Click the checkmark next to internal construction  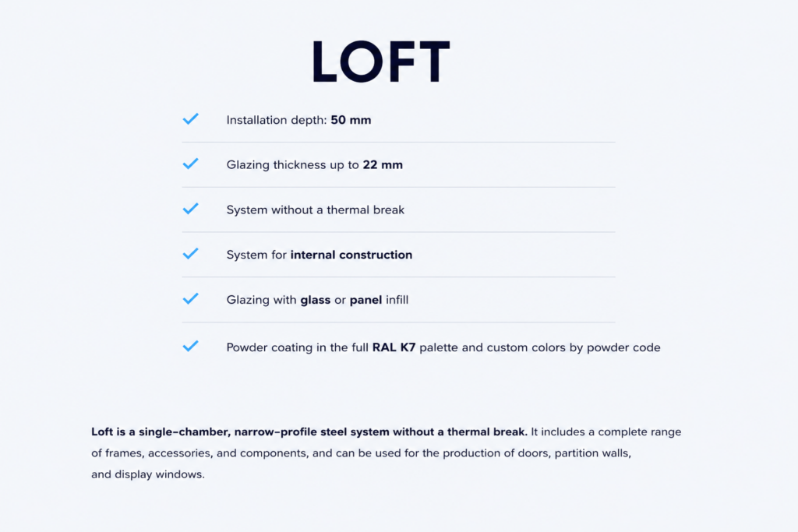[x=190, y=253]
